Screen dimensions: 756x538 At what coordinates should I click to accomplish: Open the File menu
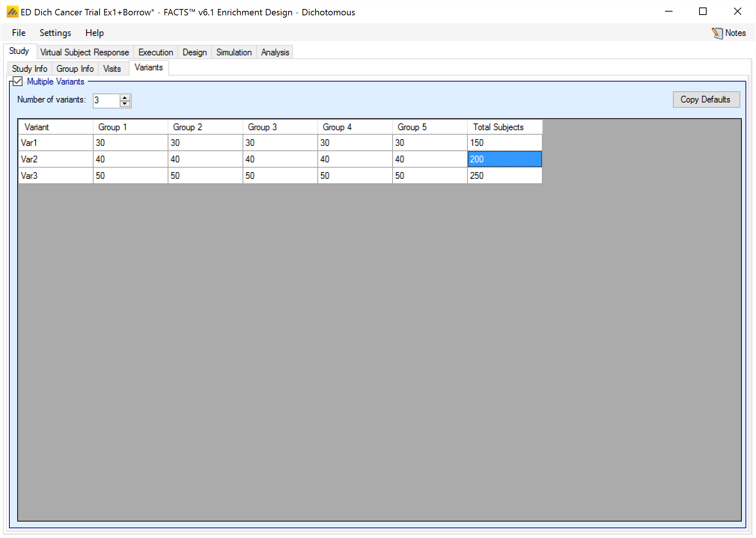tap(19, 33)
